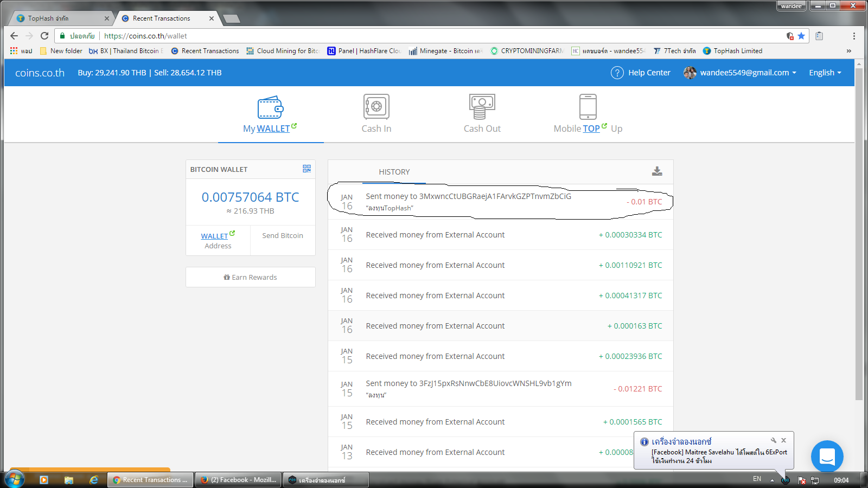This screenshot has height=488, width=868.
Task: Open the sent 0.01 BTC transaction
Action: [x=501, y=202]
